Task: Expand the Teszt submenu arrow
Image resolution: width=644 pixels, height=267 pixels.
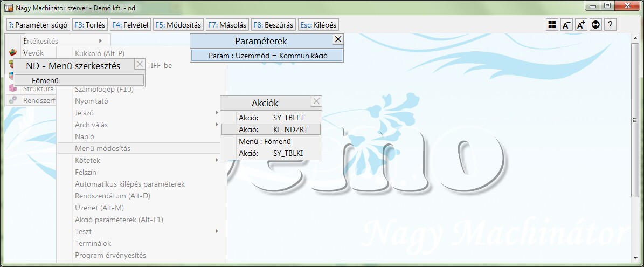Action: coord(217,231)
